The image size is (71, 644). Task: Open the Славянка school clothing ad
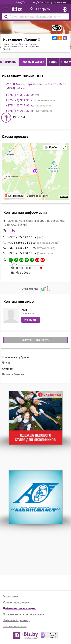(x=36, y=418)
